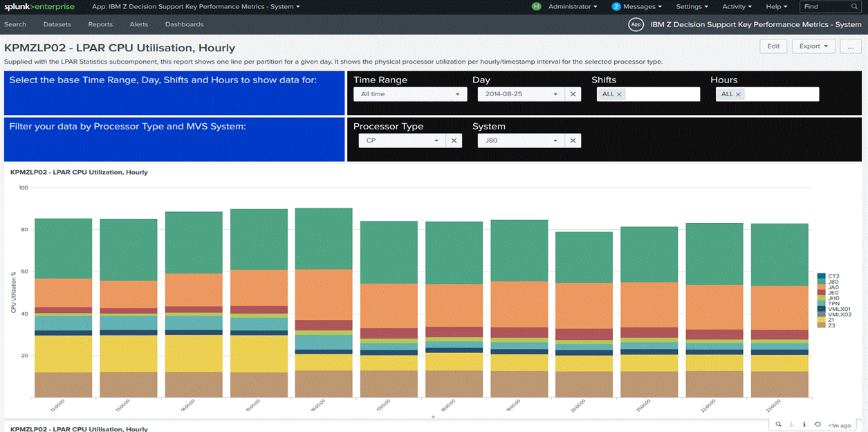This screenshot has width=868, height=432.
Task: Download the chart results
Action: 791,424
